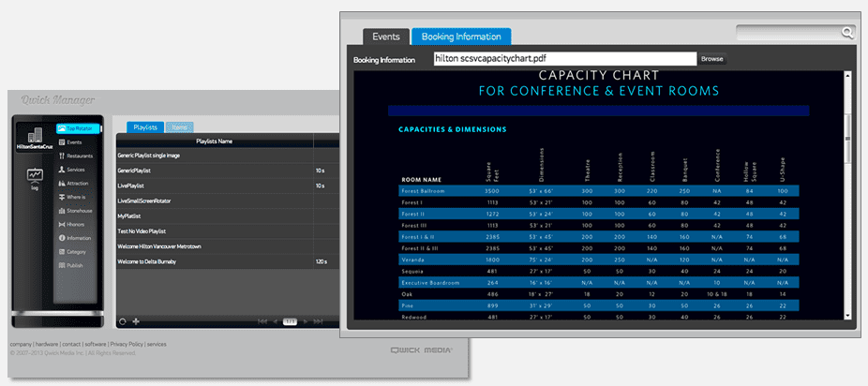The image size is (868, 386).
Task: Switch to the Playlists tab
Action: [x=145, y=127]
